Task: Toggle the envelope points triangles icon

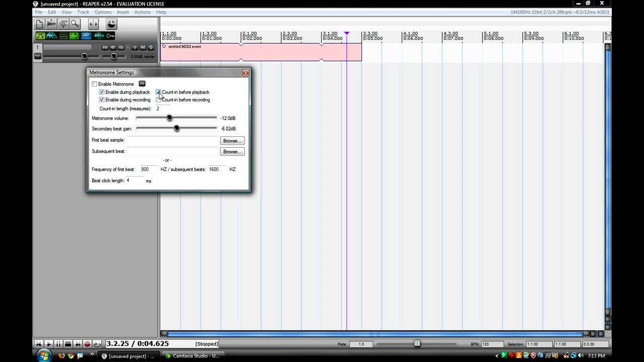Action: coord(51,36)
